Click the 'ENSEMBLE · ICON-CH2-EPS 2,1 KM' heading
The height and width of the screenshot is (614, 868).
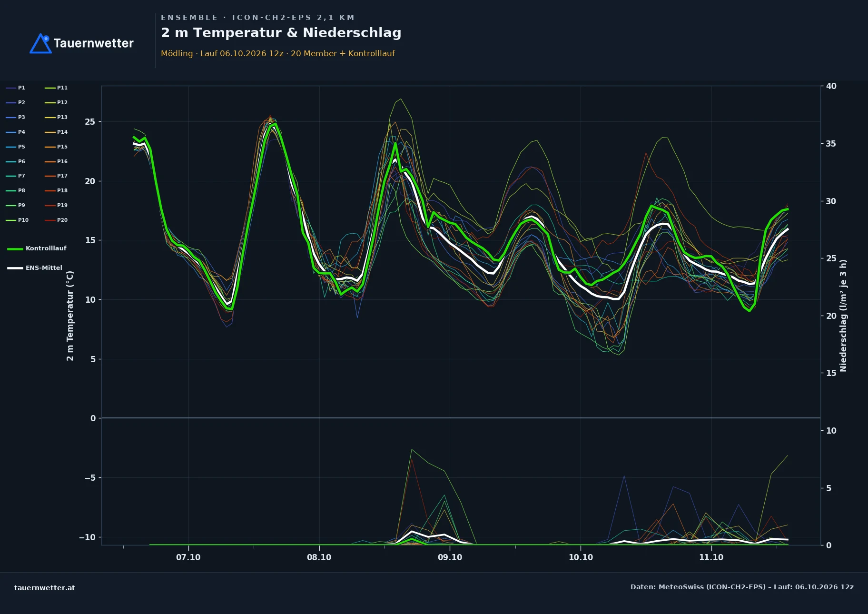pyautogui.click(x=257, y=18)
